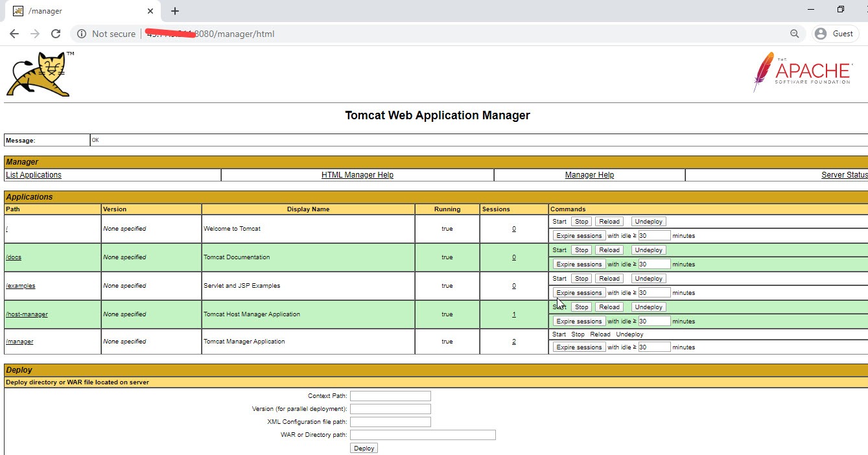The width and height of the screenshot is (868, 455).
Task: Close the /manager browser tab
Action: pos(150,11)
